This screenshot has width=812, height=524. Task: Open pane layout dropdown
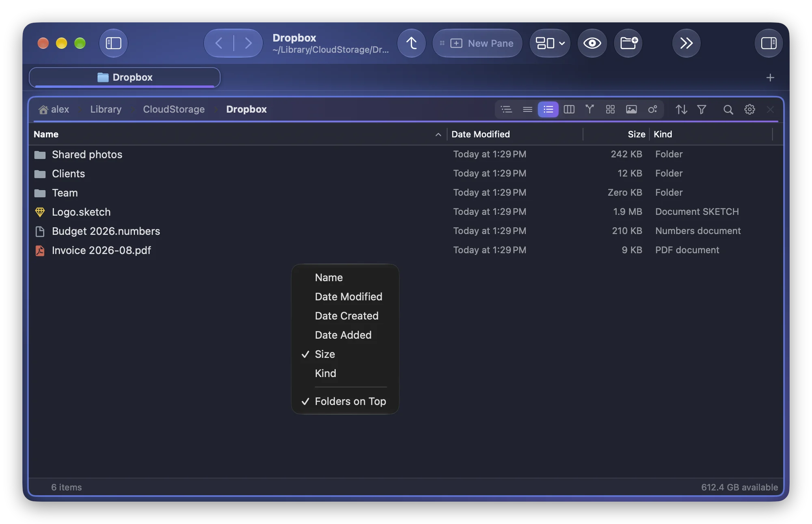(x=550, y=43)
